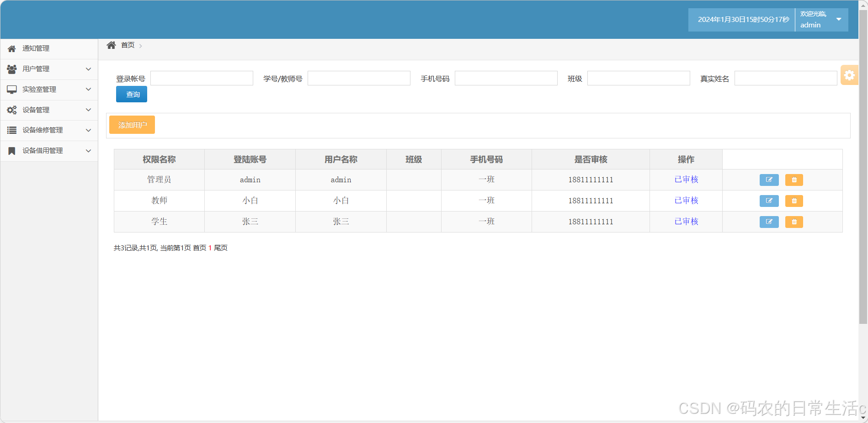Click the edit icon for user 小白
The height and width of the screenshot is (423, 868).
pos(769,201)
